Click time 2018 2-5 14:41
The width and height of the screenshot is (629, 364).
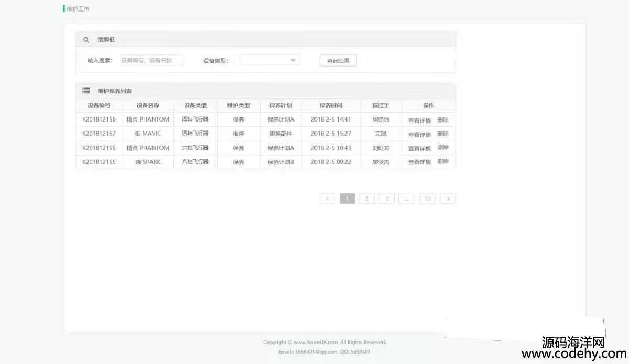[x=331, y=119]
